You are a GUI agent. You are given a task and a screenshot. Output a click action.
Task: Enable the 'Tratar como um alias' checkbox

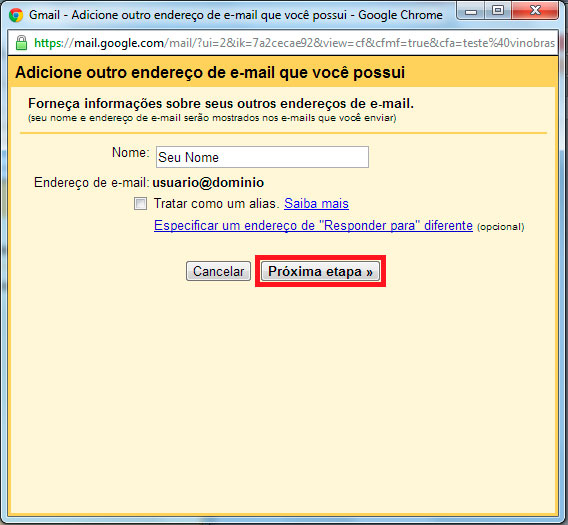(140, 204)
